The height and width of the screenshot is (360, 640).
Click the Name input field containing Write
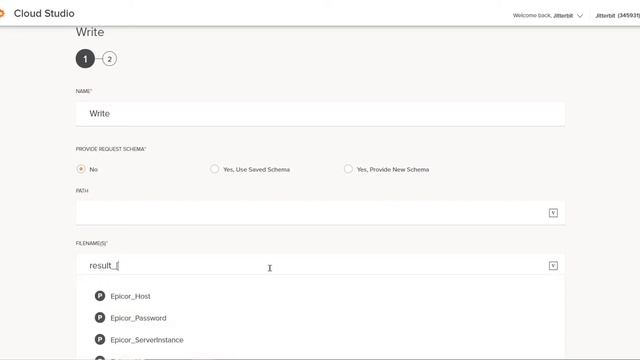pyautogui.click(x=320, y=113)
